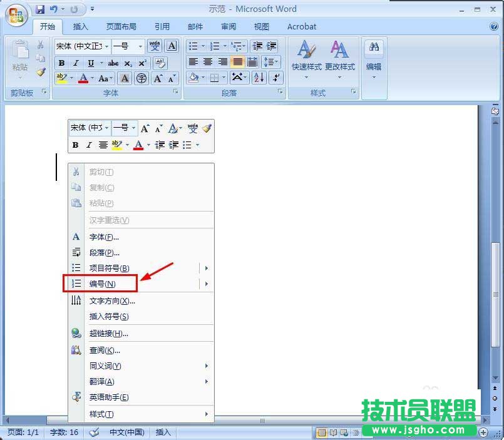Switch to the 页面布局 ribbon tab
The height and width of the screenshot is (440, 504).
pos(121,26)
